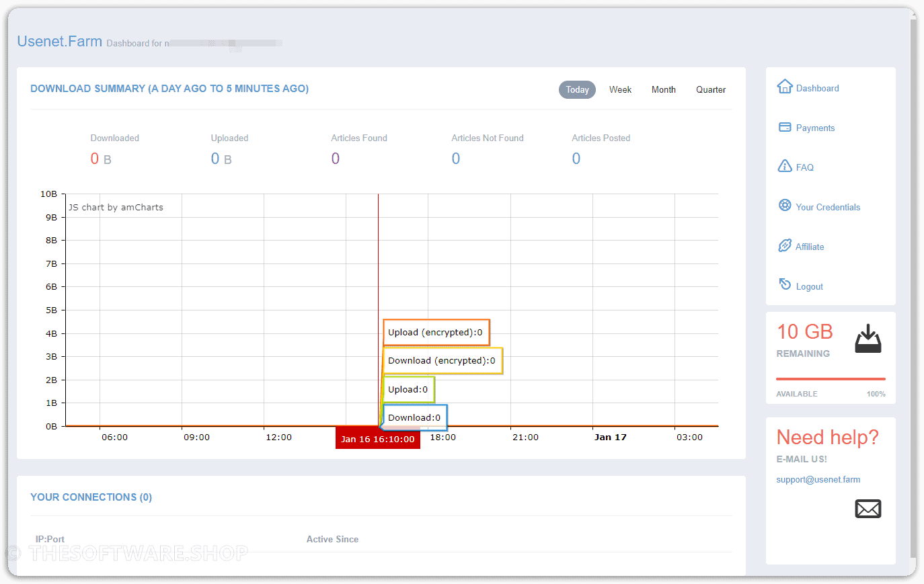Click the Articles Posted count
Viewport: 924px width, 584px height.
(576, 159)
